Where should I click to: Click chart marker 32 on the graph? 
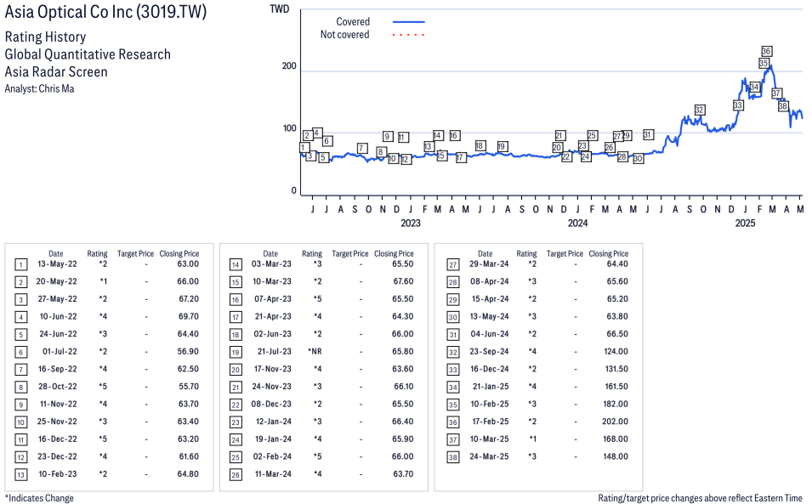click(700, 110)
